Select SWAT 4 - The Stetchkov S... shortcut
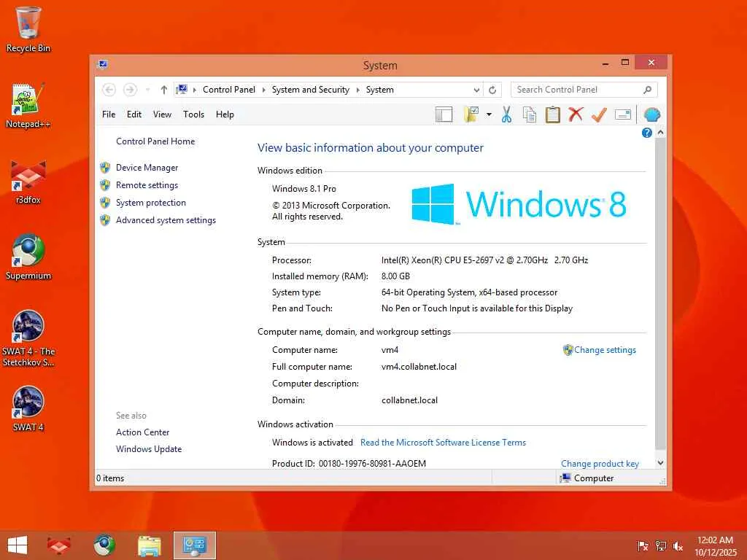747x560 pixels. pyautogui.click(x=28, y=338)
